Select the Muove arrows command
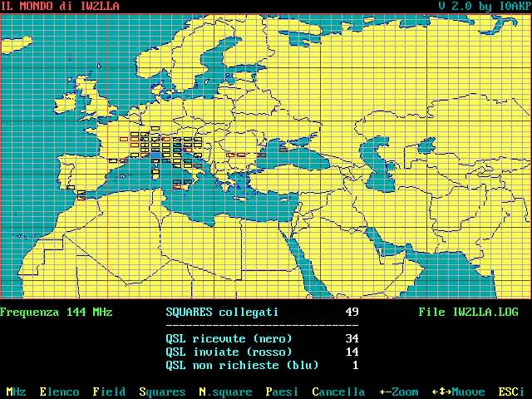Image resolution: width=532 pixels, height=399 pixels. [458, 392]
